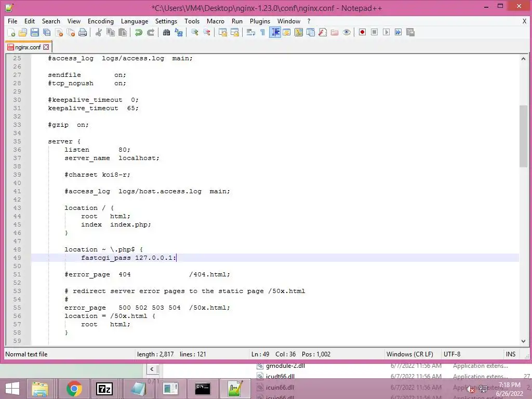Open the Replace dialog icon
Viewport: 532px width, 399px height.
pyautogui.click(x=179, y=32)
